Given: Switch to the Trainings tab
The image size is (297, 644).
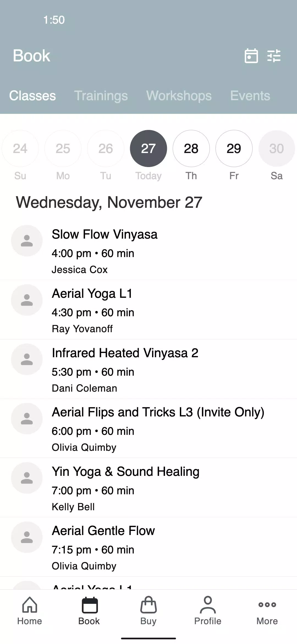Looking at the screenshot, I should [101, 96].
